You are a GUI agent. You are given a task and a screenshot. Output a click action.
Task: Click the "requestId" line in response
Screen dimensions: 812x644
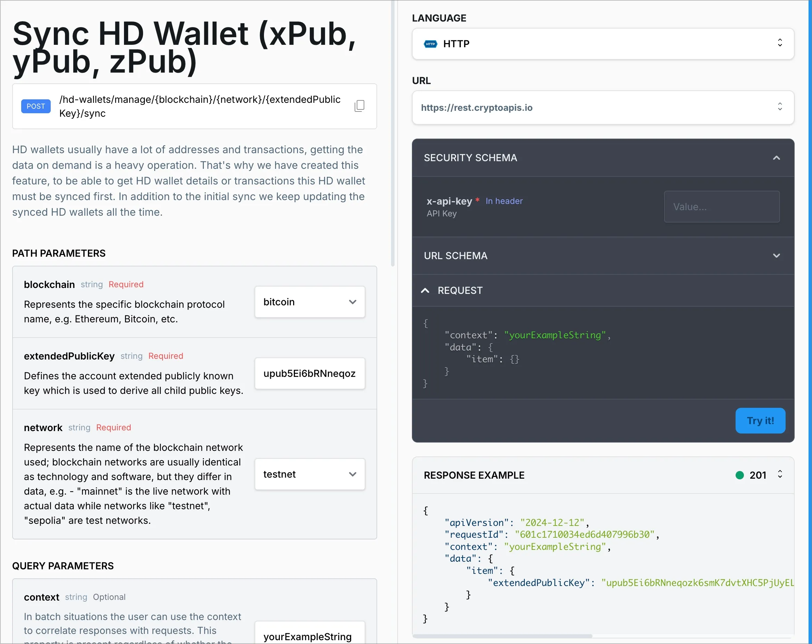point(552,534)
